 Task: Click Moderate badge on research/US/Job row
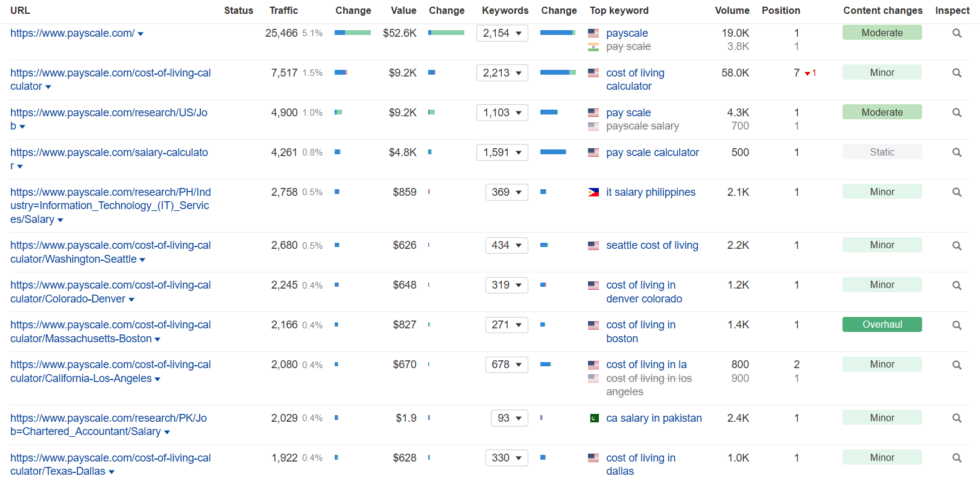point(882,112)
